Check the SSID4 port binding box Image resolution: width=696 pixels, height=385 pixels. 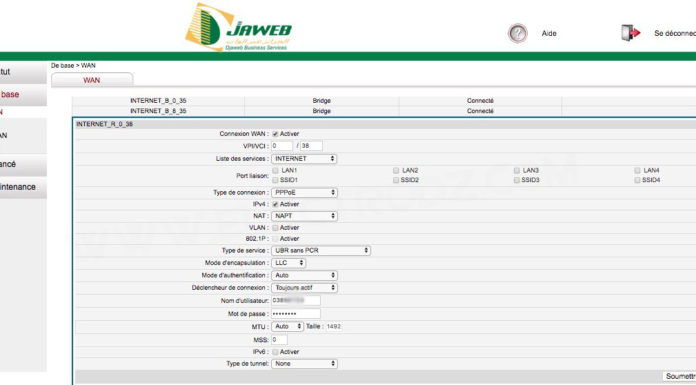[x=637, y=180]
